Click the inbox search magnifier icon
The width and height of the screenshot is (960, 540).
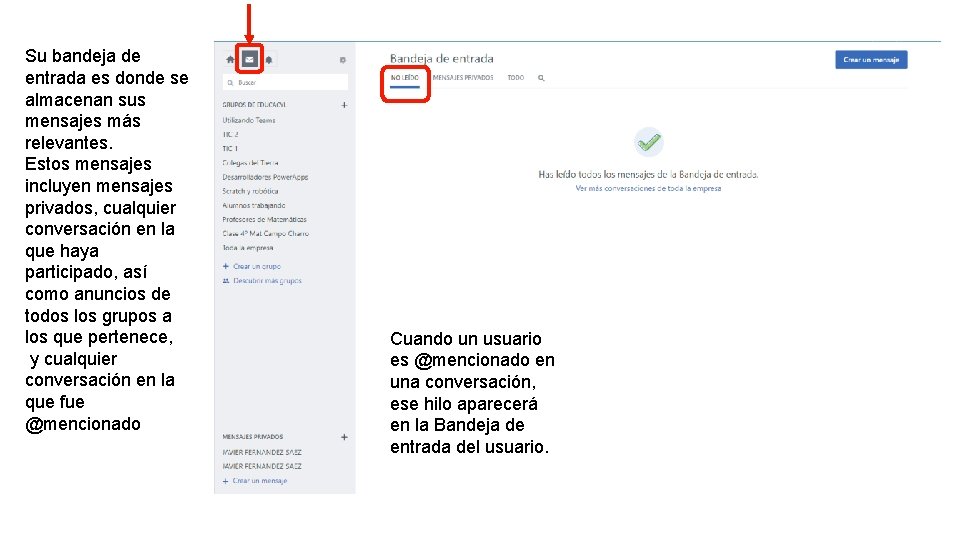(x=541, y=78)
